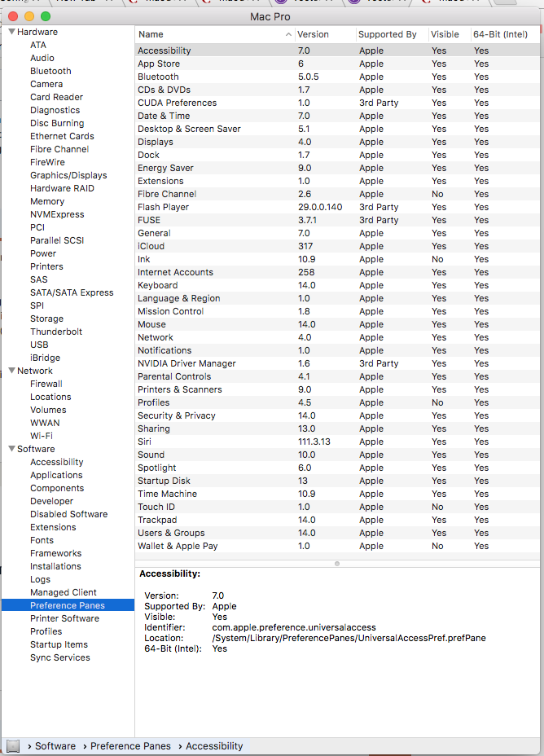Select Thunderbolt in sidebar
Image resolution: width=544 pixels, height=756 pixels.
point(56,332)
